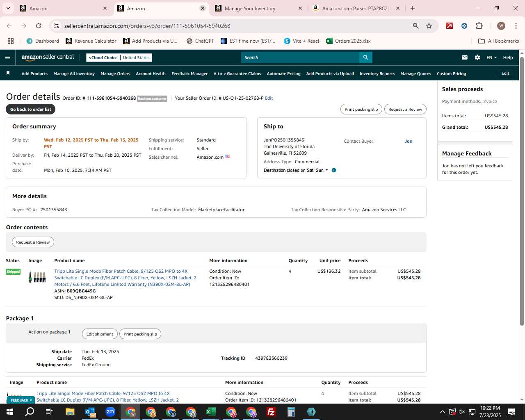
Task: Open Feedback Manager menu item
Action: 189,73
